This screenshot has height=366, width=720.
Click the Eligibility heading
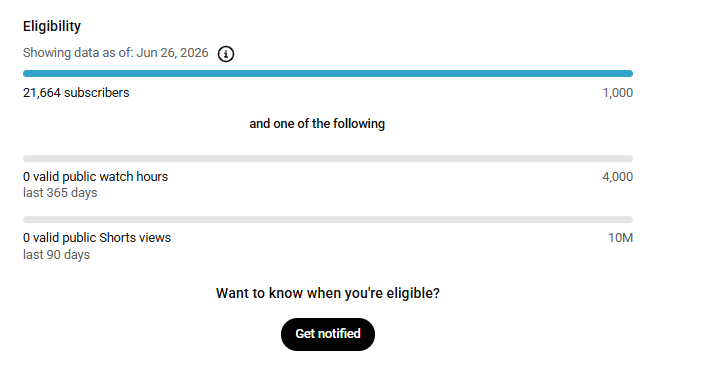coord(52,26)
